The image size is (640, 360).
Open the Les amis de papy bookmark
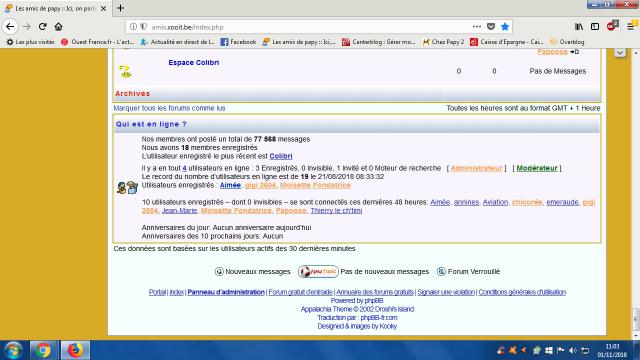point(299,42)
